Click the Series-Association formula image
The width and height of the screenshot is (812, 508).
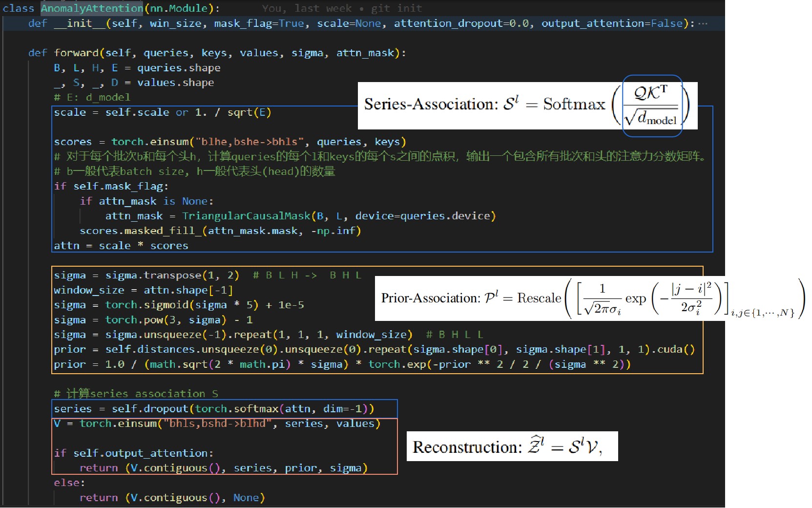(528, 106)
